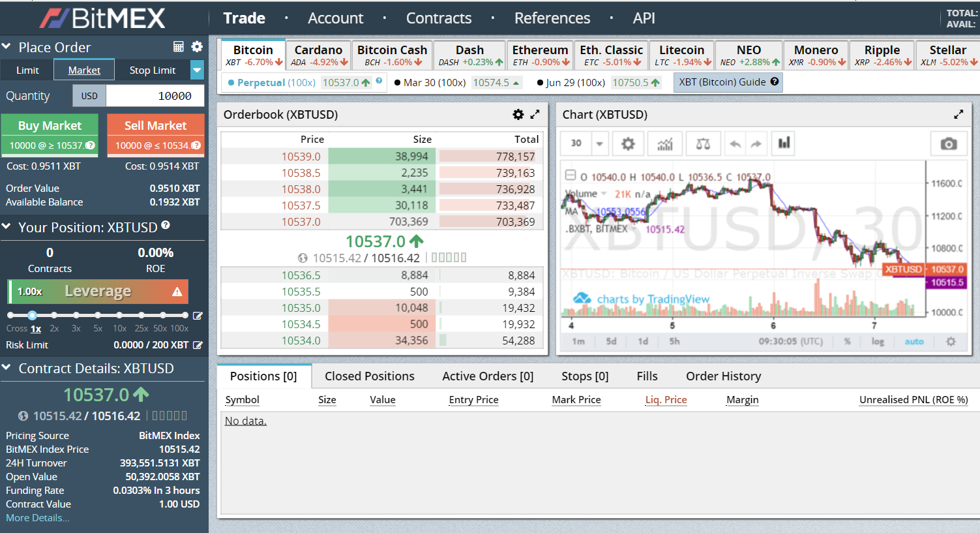Expand the Chart panel to fullscreen
The image size is (980, 533).
tap(958, 114)
